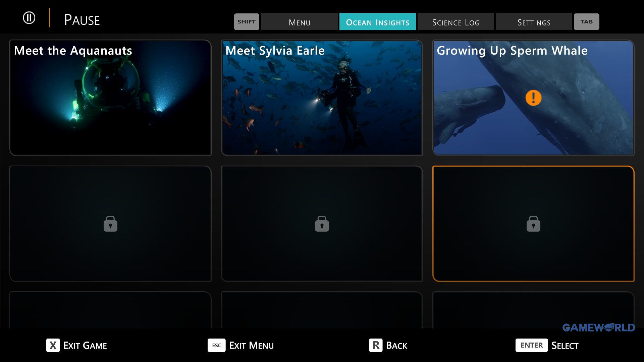This screenshot has width=644, height=362.
Task: Click the ENTER key icon
Action: (x=531, y=345)
